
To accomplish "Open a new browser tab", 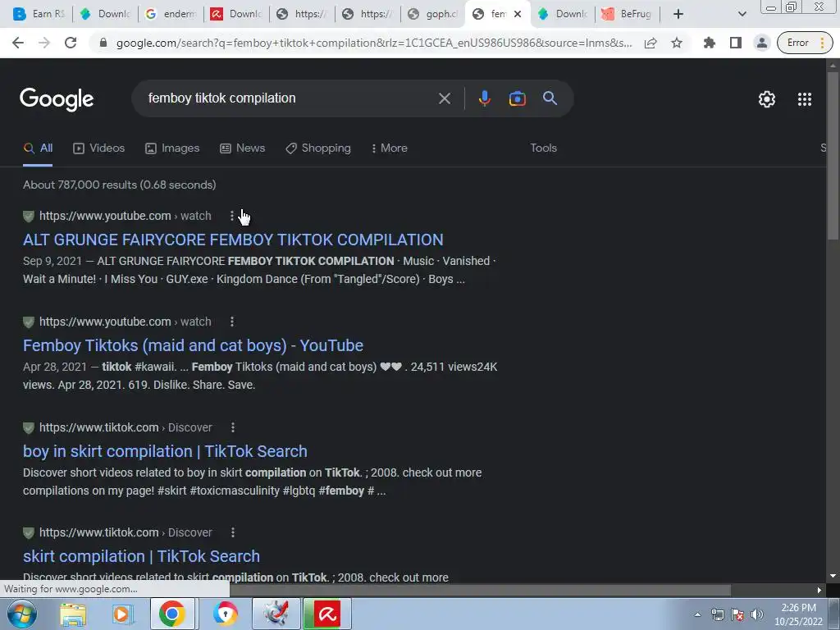I will point(678,14).
